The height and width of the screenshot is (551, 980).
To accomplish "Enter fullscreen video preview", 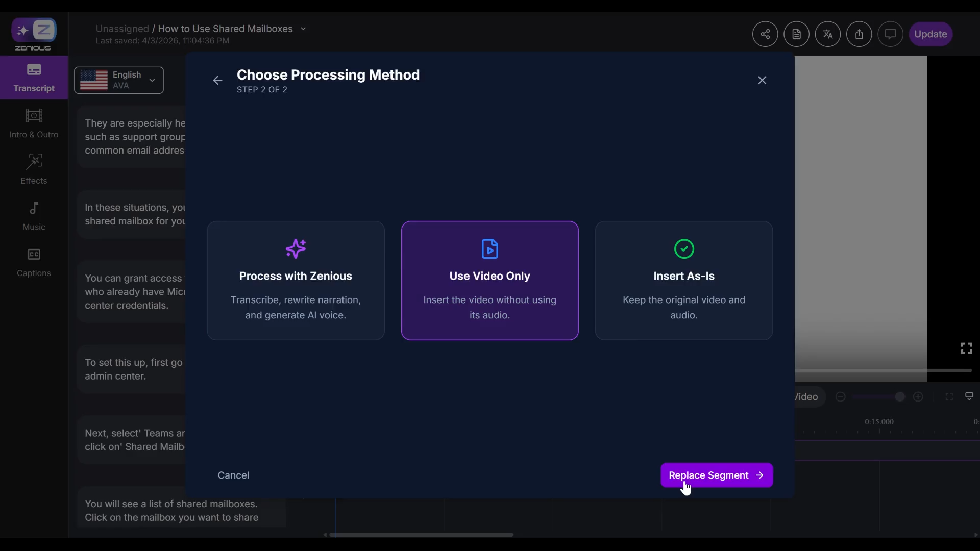I will [x=966, y=348].
